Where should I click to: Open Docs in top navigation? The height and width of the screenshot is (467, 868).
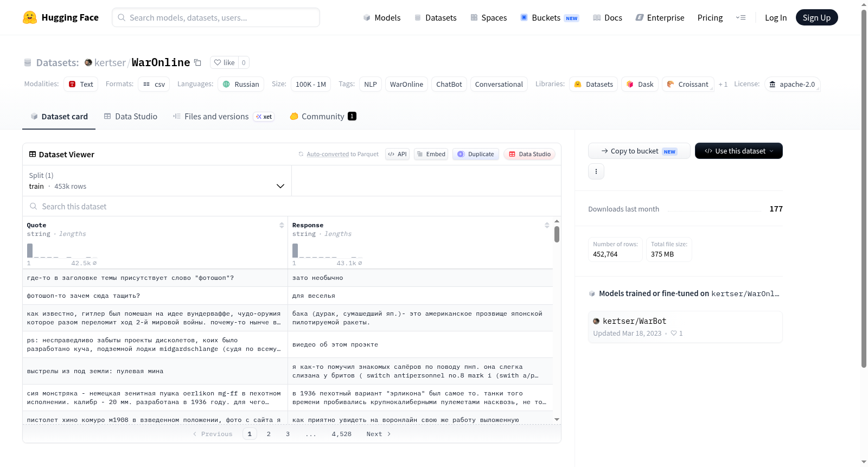pos(608,18)
